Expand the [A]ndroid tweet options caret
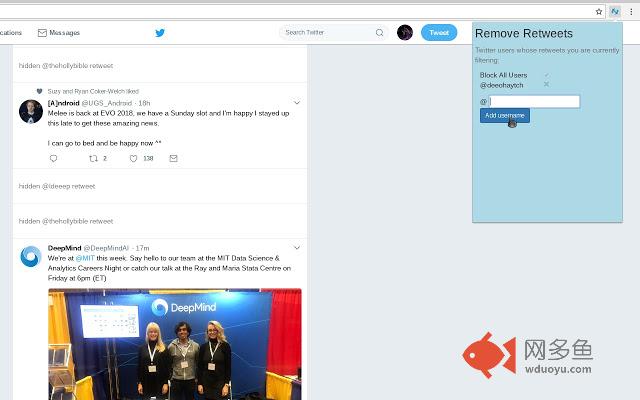Image resolution: width=640 pixels, height=400 pixels. click(x=297, y=102)
